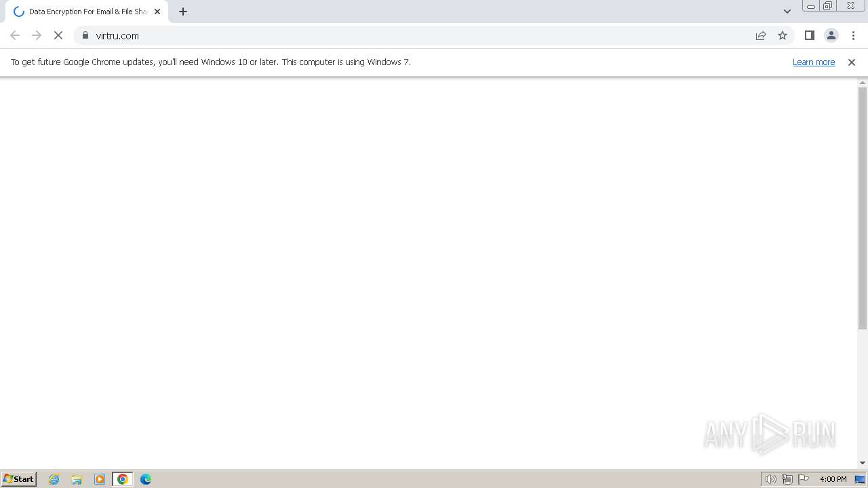The image size is (868, 488).
Task: Dismiss the Chrome update notification bar
Action: (x=852, y=62)
